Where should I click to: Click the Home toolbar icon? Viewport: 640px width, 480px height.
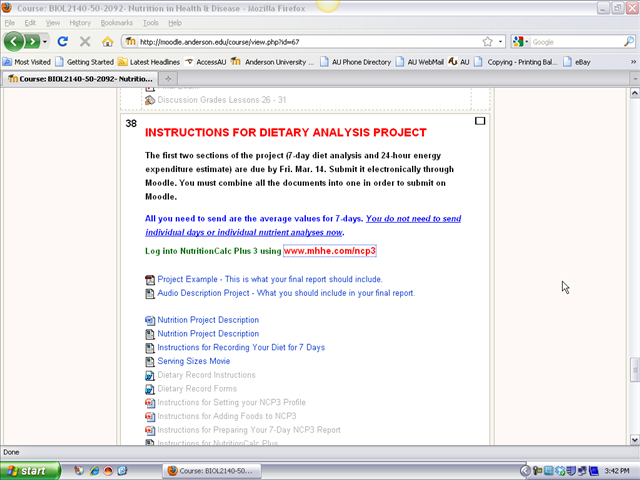(107, 42)
